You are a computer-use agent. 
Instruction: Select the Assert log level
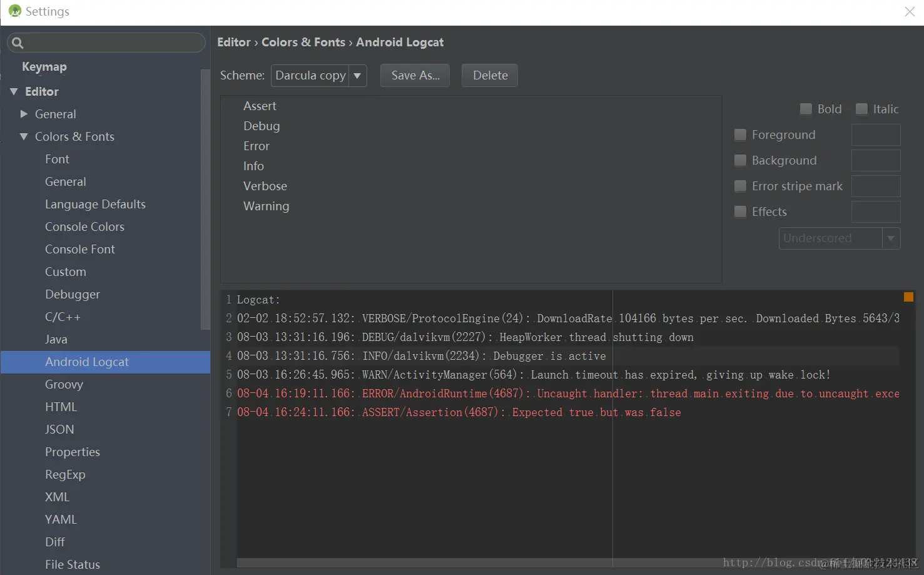pos(260,106)
